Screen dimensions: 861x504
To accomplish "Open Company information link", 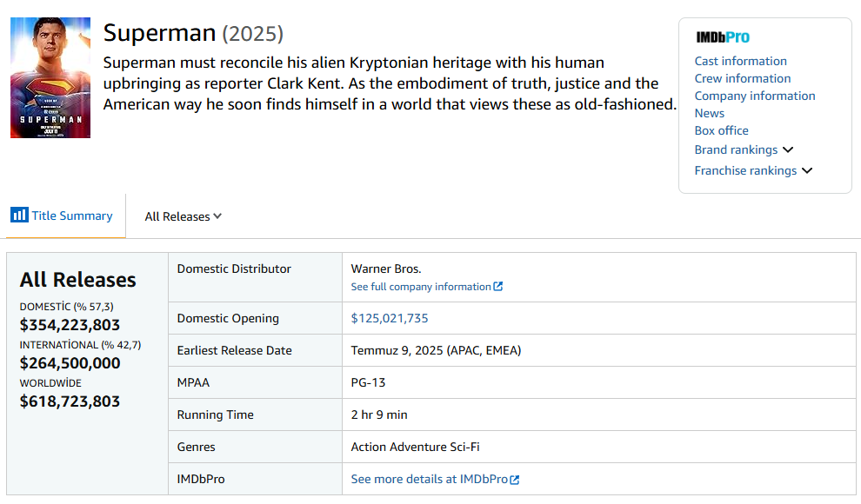I will click(755, 96).
